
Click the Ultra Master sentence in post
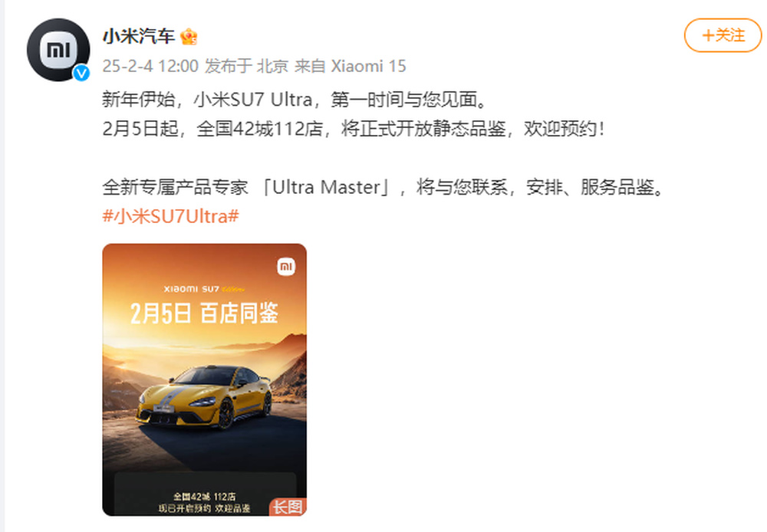click(383, 187)
